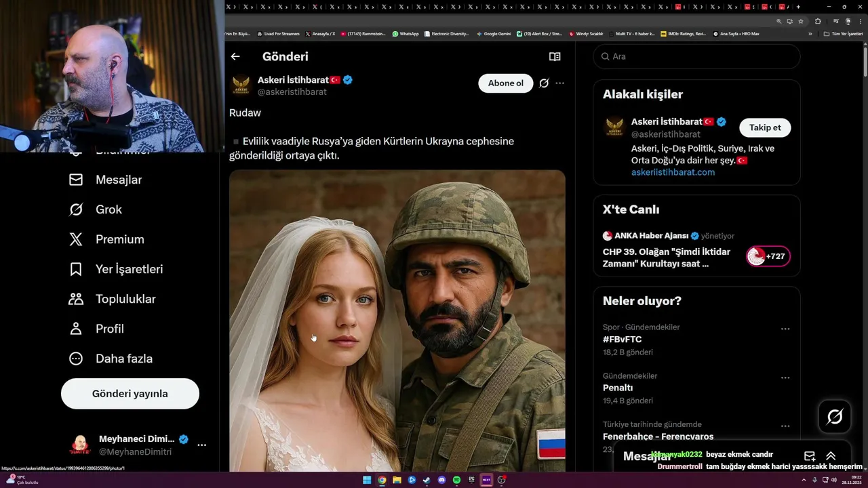
Task: Open Meyhaneci Dimitri account switcher dots
Action: click(x=201, y=445)
